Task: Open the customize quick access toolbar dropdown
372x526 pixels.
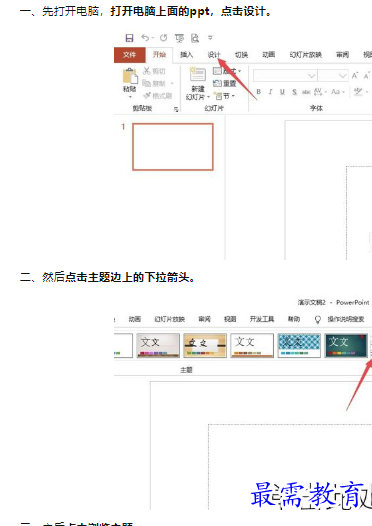Action: (210, 38)
